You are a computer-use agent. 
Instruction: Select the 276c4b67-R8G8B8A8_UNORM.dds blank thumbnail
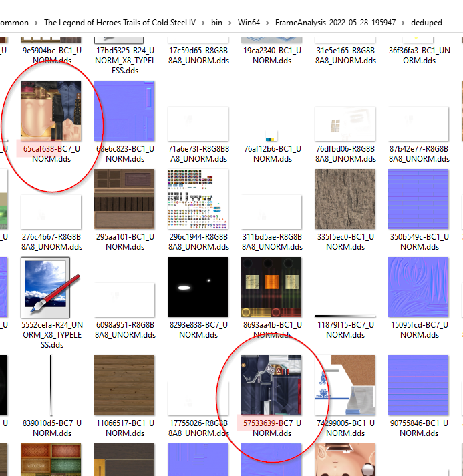[51, 212]
